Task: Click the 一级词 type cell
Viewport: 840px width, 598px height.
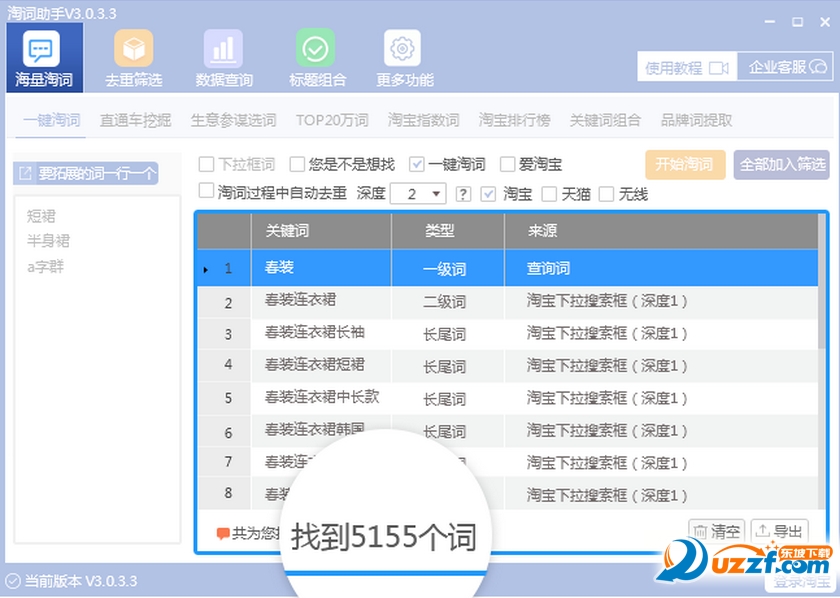Action: click(448, 267)
